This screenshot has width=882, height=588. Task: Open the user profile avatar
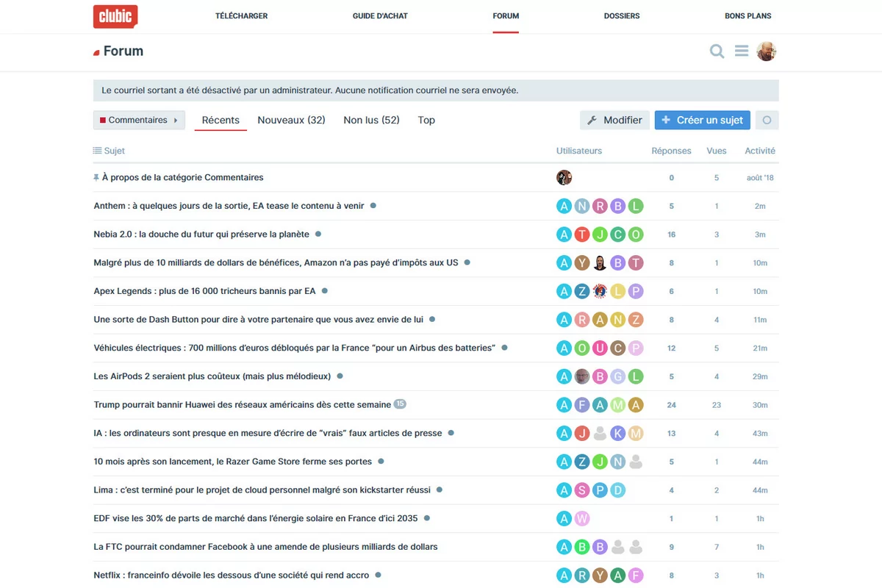pos(766,51)
